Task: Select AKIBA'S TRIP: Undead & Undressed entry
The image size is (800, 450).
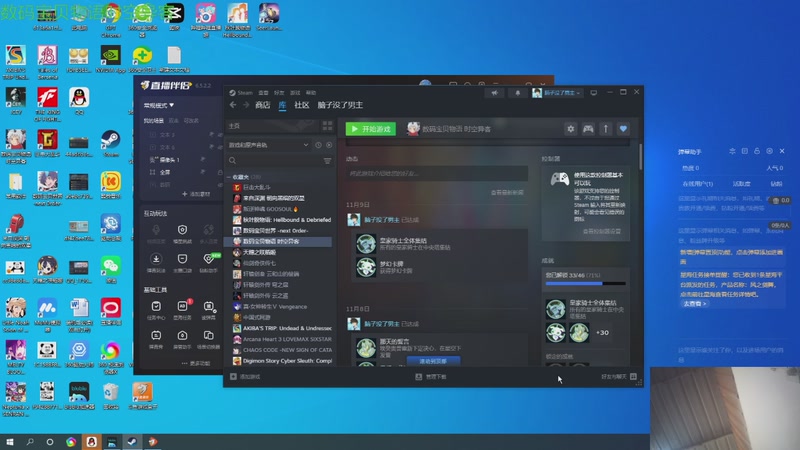Action: click(282, 328)
